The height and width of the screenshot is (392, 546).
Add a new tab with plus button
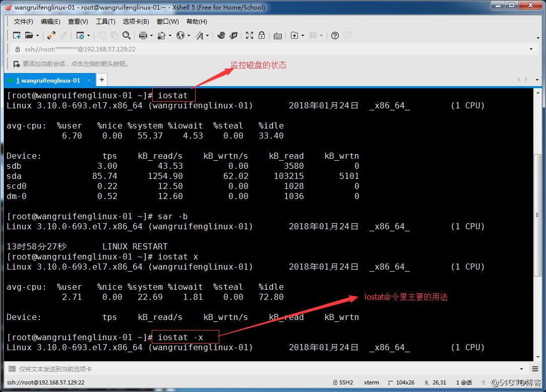point(102,80)
